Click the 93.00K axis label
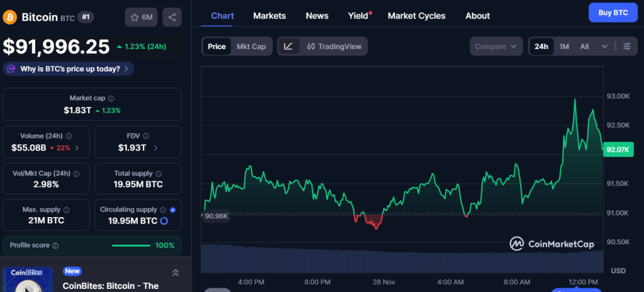This screenshot has height=292, width=644. [x=618, y=96]
